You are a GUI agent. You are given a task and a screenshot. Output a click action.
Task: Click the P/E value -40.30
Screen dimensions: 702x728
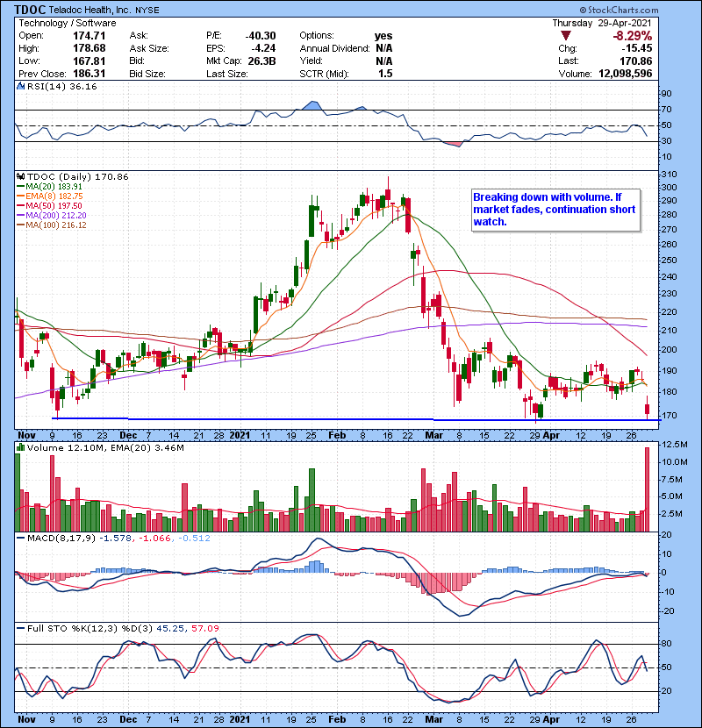pyautogui.click(x=261, y=36)
